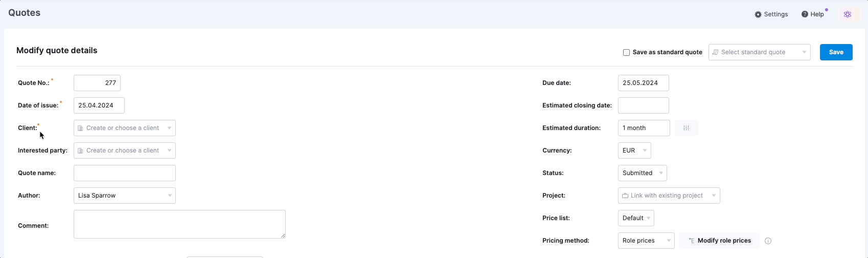Click the info icon beside Modify role prices
The width and height of the screenshot is (868, 258).
(768, 241)
